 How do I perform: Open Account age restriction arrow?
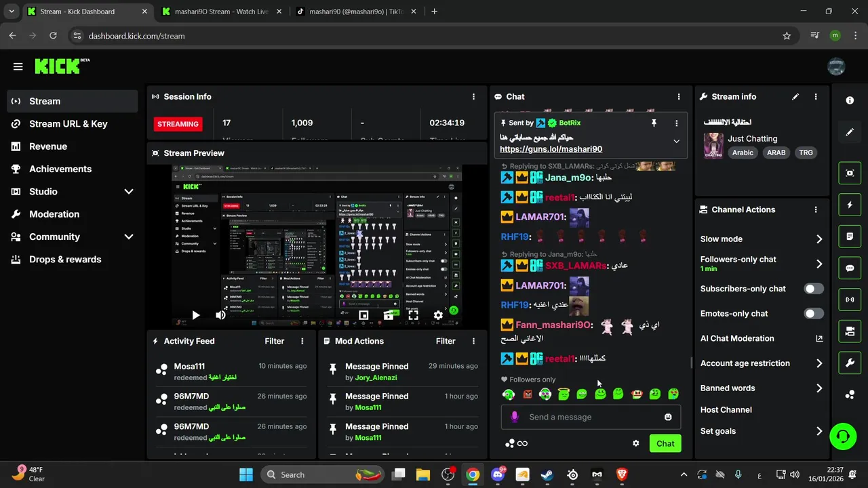818,364
